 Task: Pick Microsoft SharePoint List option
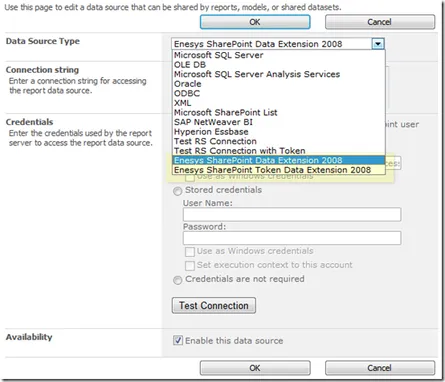tap(279, 112)
